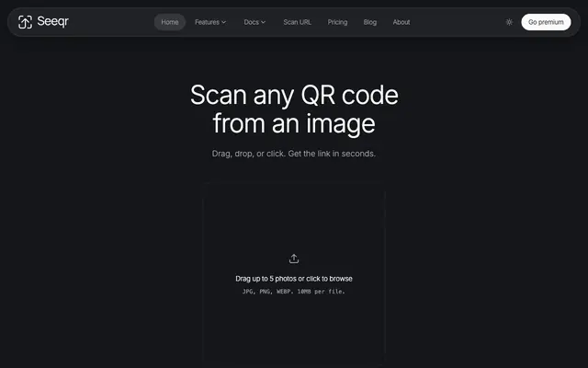Click the upload icon in the drop zone
This screenshot has width=588, height=368.
coord(294,259)
